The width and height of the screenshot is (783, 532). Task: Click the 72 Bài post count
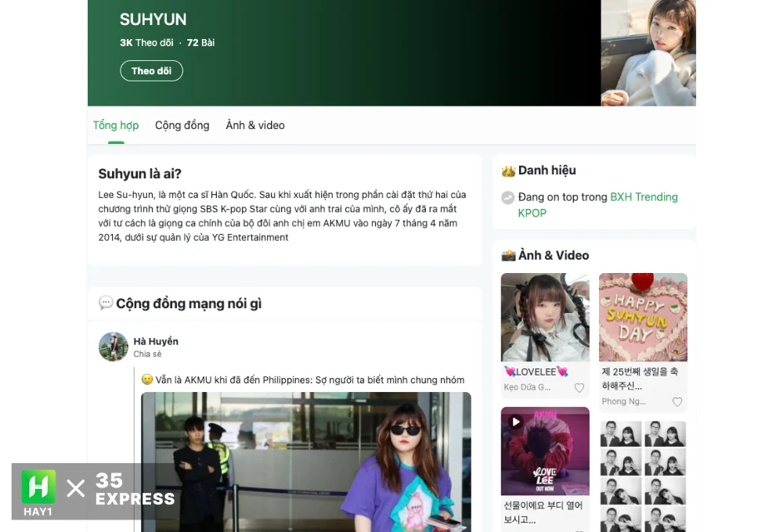click(x=200, y=43)
